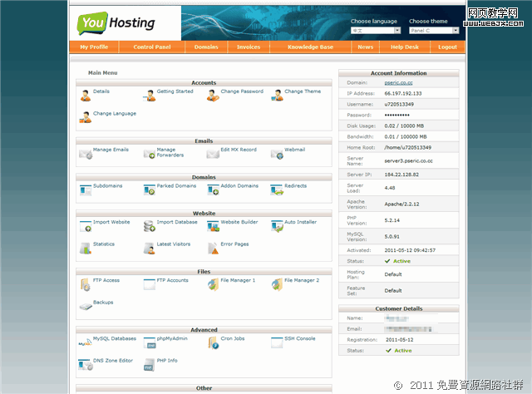Click the Change Theme icon

click(277, 96)
